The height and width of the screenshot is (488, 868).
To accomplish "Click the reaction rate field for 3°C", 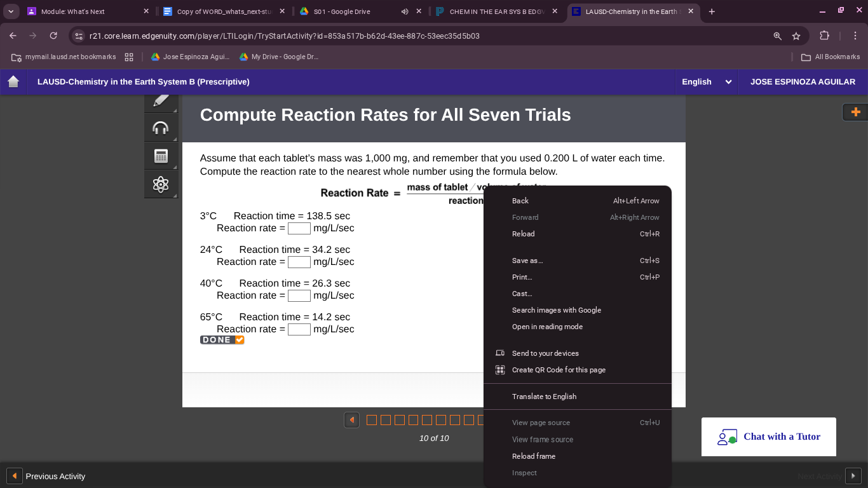I will click(x=299, y=228).
